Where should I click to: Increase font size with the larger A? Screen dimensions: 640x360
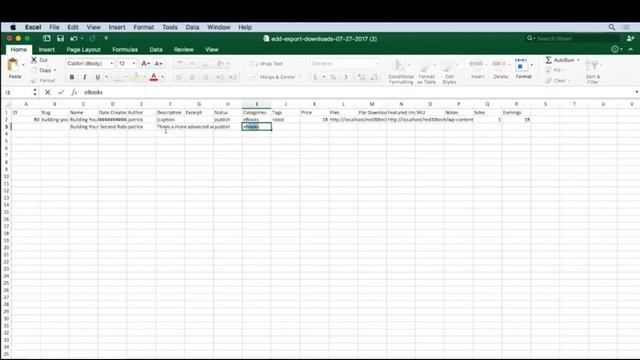(145, 64)
